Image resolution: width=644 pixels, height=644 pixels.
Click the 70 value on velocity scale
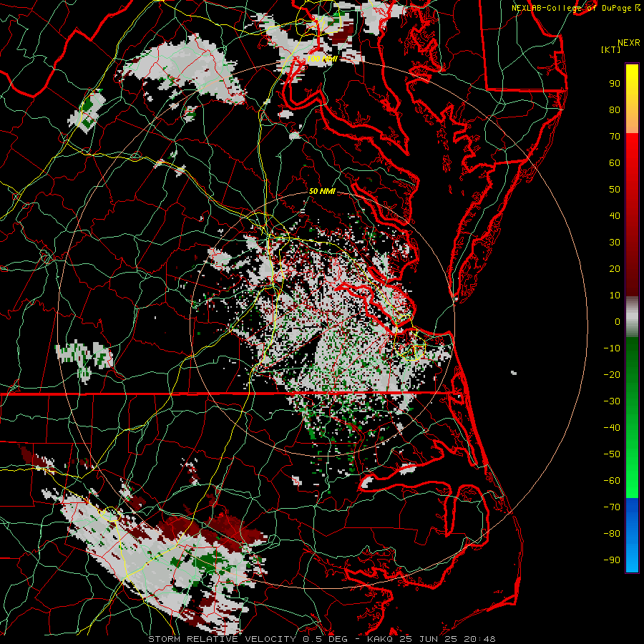pyautogui.click(x=615, y=137)
